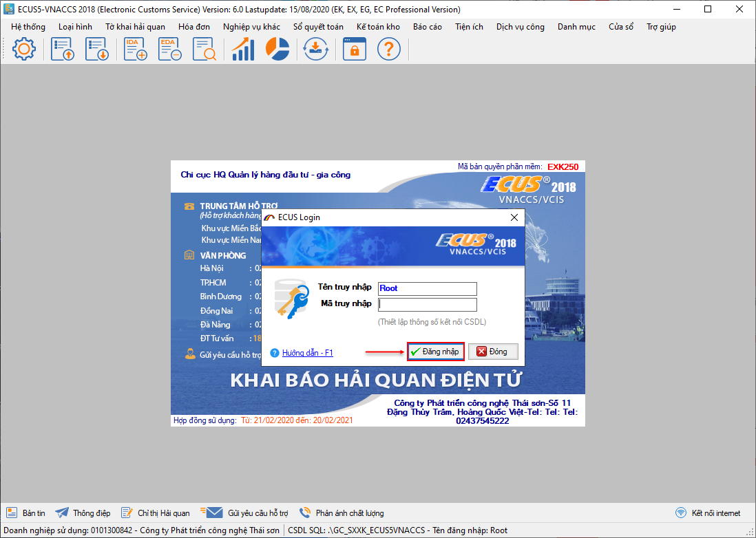
Task: Click the CSDL SQL status bar entry
Action: click(x=398, y=530)
